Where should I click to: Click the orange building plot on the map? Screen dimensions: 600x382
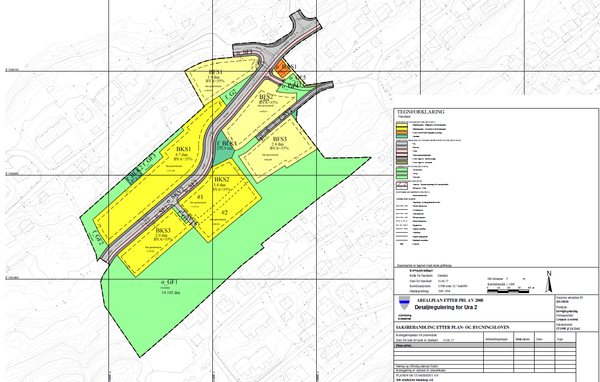282,70
